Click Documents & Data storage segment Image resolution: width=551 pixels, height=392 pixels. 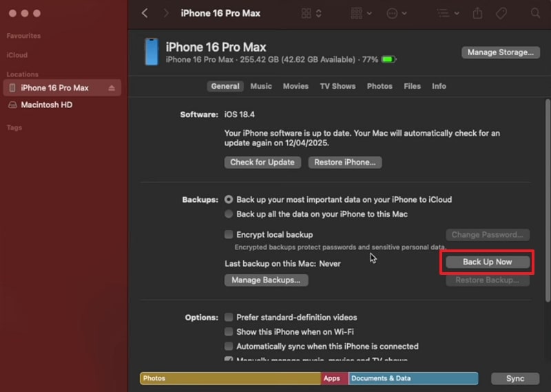[x=413, y=378]
